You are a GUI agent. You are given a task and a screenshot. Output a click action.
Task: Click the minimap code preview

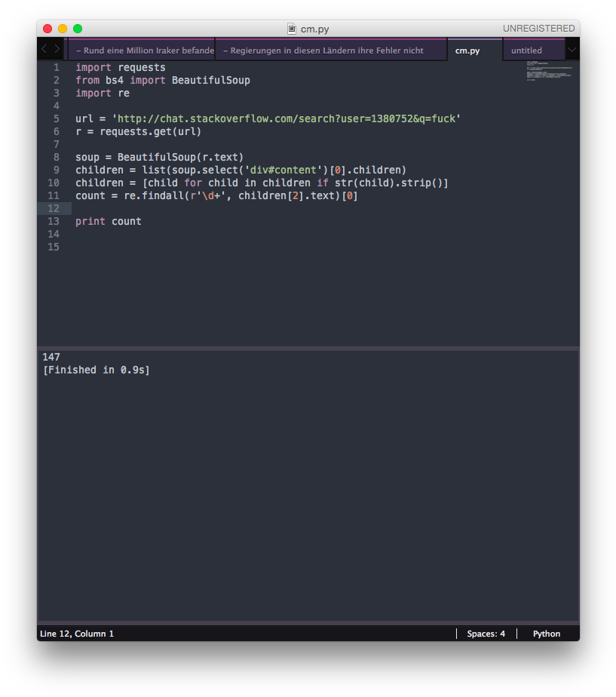(549, 73)
